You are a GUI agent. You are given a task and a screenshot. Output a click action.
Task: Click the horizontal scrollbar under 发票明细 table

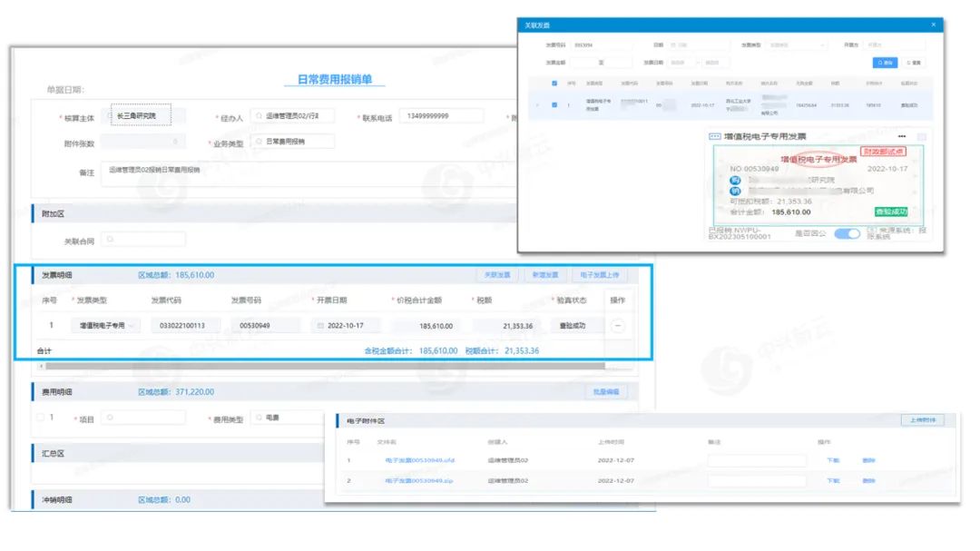[325, 366]
